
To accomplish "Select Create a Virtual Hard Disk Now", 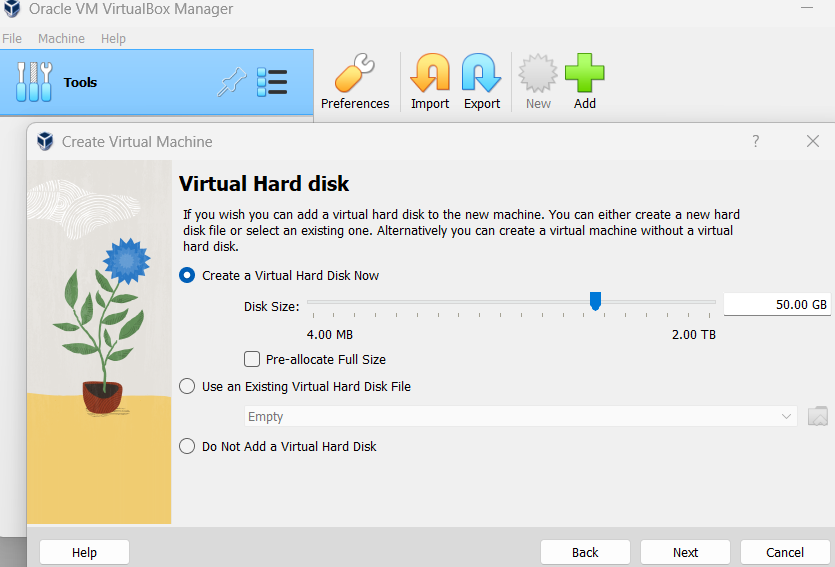I will (x=187, y=275).
